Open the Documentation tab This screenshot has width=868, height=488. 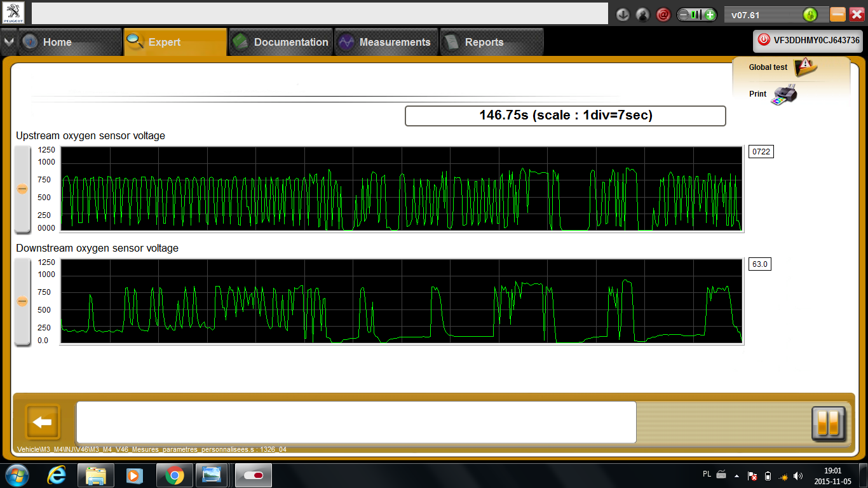click(x=281, y=42)
